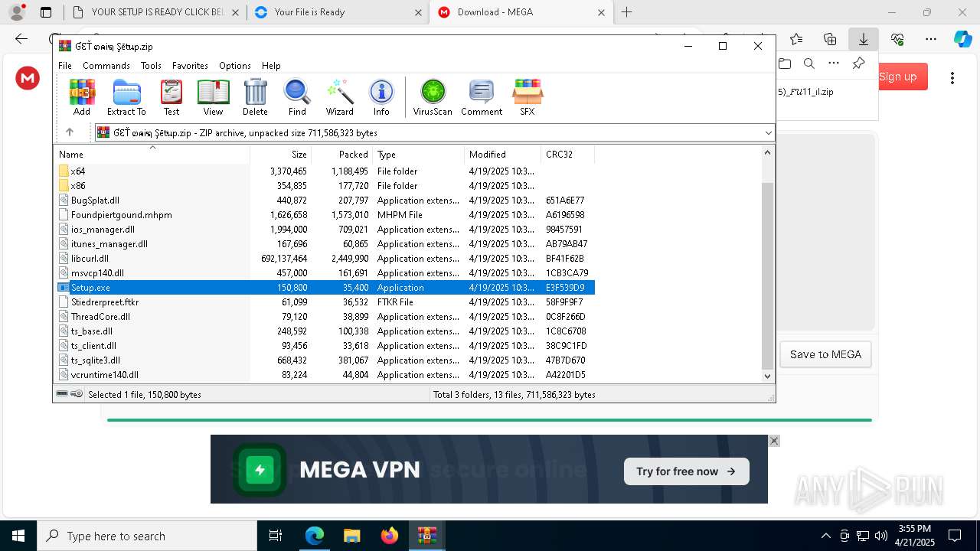The width and height of the screenshot is (980, 551).
Task: Open the Options menu
Action: tap(235, 66)
